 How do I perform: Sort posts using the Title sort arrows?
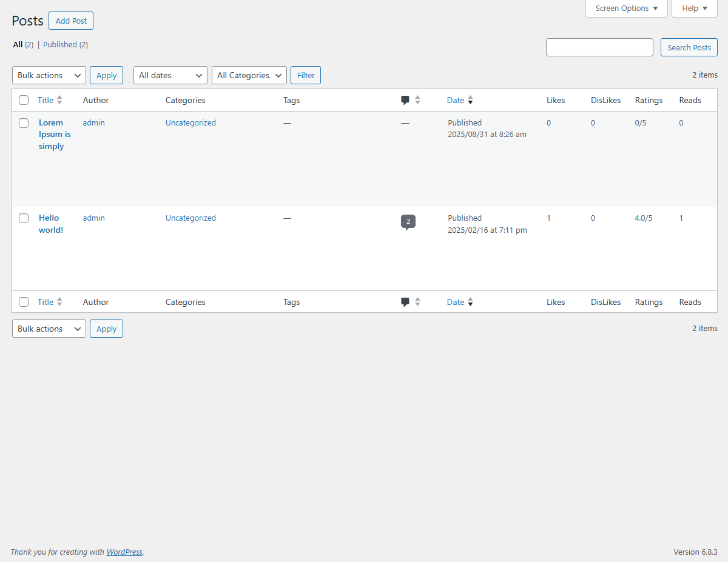coord(59,99)
